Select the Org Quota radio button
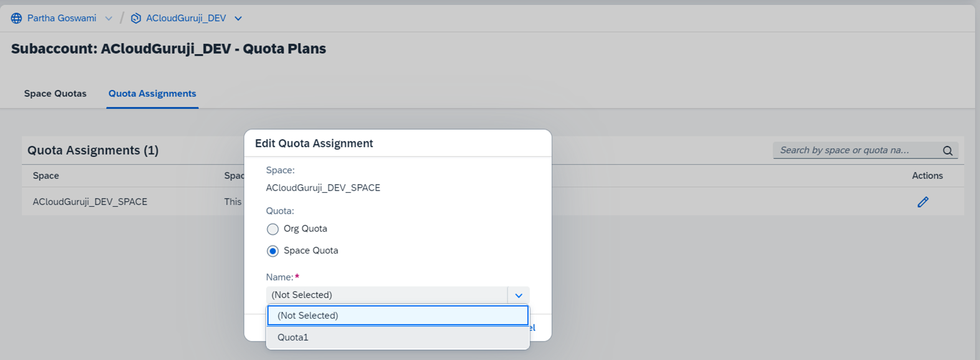The width and height of the screenshot is (980, 360). tap(272, 229)
